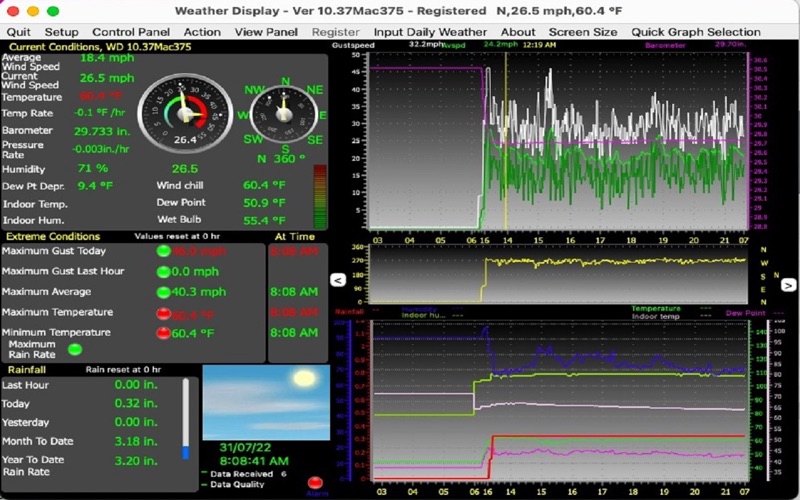The width and height of the screenshot is (800, 500).
Task: Click the yellow wind direction graph
Action: click(x=558, y=274)
